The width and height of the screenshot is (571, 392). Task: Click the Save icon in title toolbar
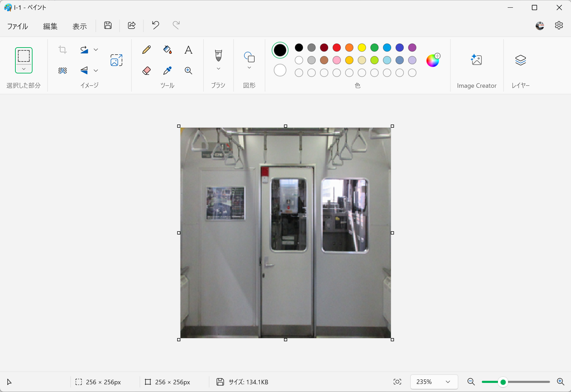108,25
